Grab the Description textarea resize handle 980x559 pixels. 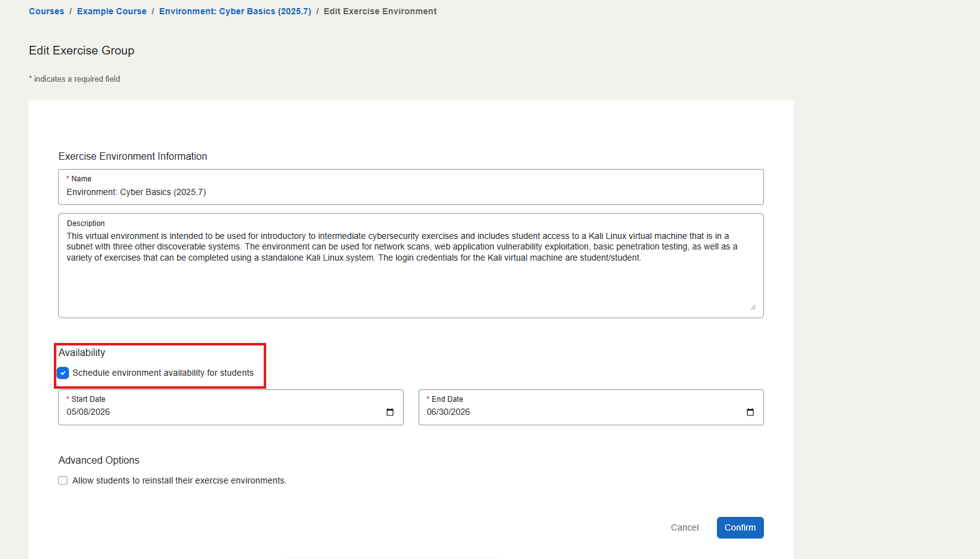[x=753, y=307]
